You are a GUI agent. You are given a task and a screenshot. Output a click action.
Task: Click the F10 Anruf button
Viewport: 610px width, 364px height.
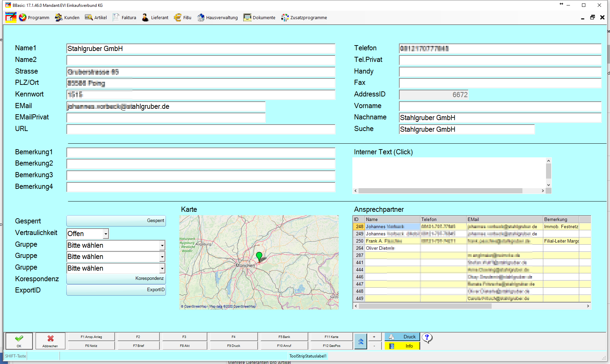[x=284, y=346]
